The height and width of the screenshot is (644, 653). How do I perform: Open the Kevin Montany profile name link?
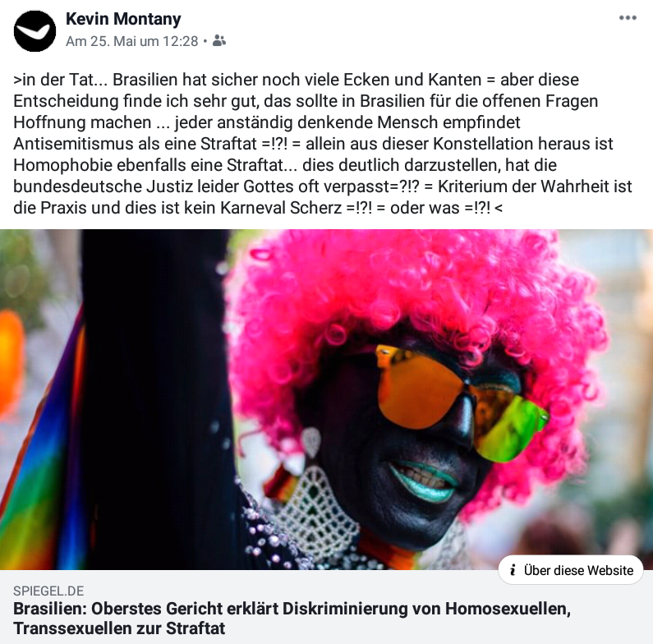pyautogui.click(x=123, y=19)
